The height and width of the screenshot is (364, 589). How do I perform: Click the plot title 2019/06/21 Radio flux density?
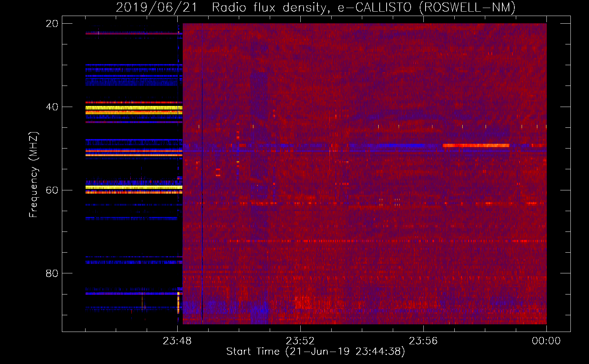click(316, 7)
